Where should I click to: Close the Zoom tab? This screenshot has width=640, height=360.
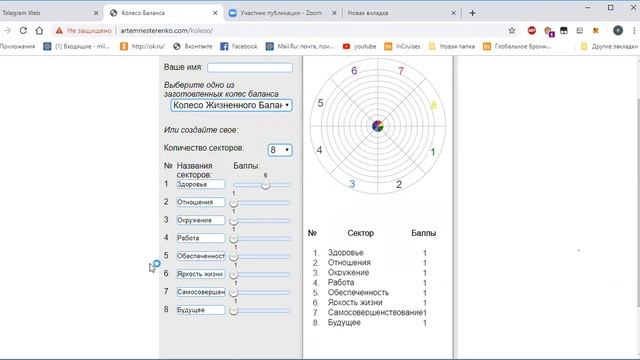(x=334, y=13)
